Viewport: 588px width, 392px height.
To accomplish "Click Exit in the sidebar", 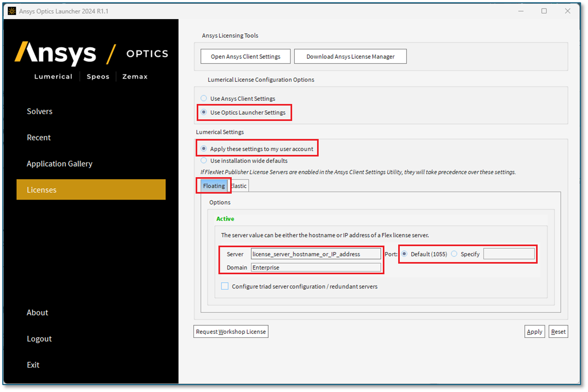I will pyautogui.click(x=33, y=364).
